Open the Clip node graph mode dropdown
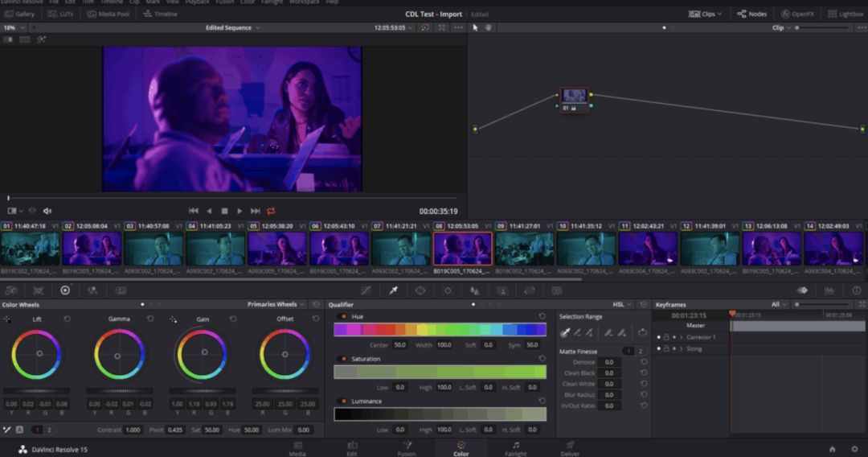 pyautogui.click(x=781, y=27)
